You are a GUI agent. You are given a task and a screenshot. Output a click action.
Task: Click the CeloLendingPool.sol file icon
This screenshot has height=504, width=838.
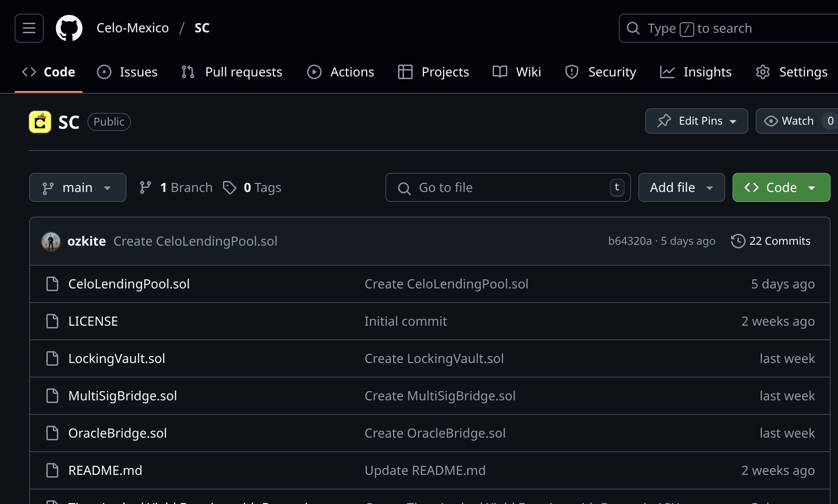[53, 284]
